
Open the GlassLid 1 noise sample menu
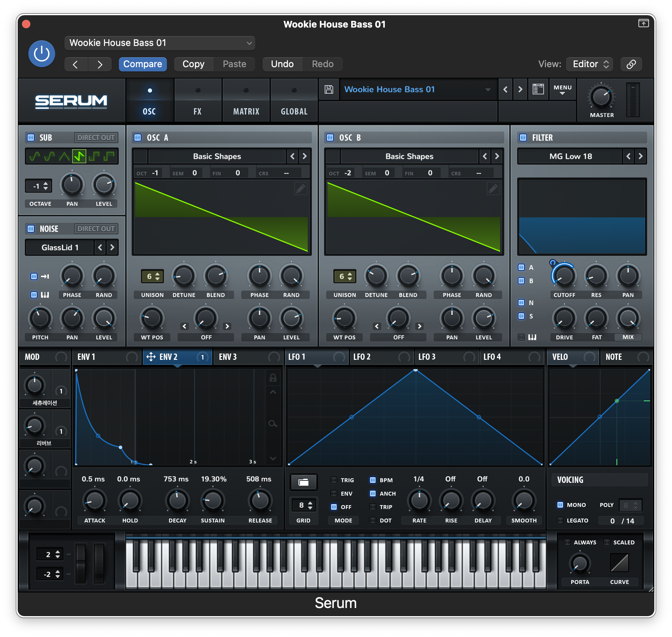point(60,247)
